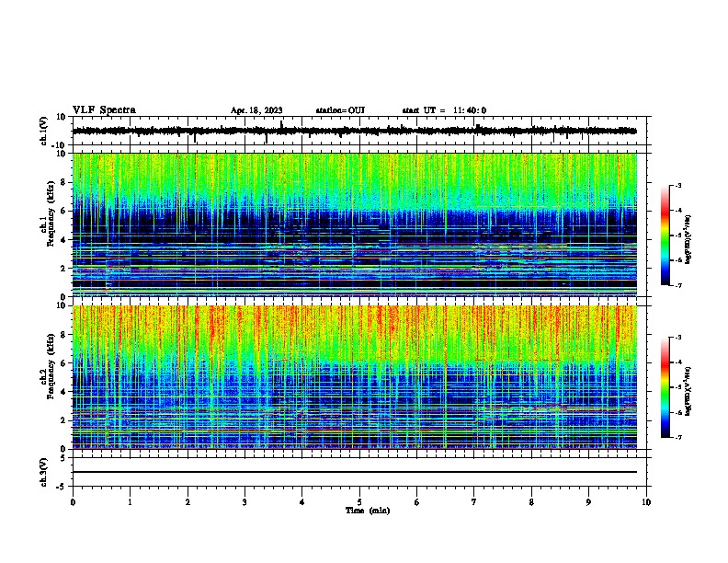Click the "Time (min)" axis label
728x563 pixels.
tap(368, 511)
